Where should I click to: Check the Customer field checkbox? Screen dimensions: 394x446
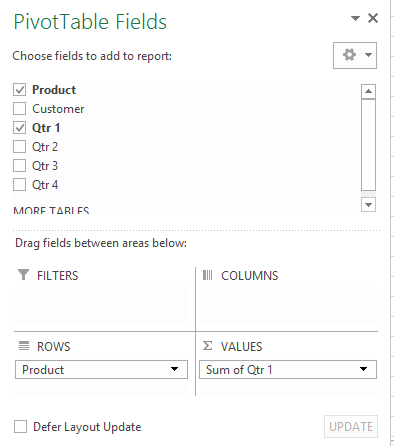coord(20,108)
